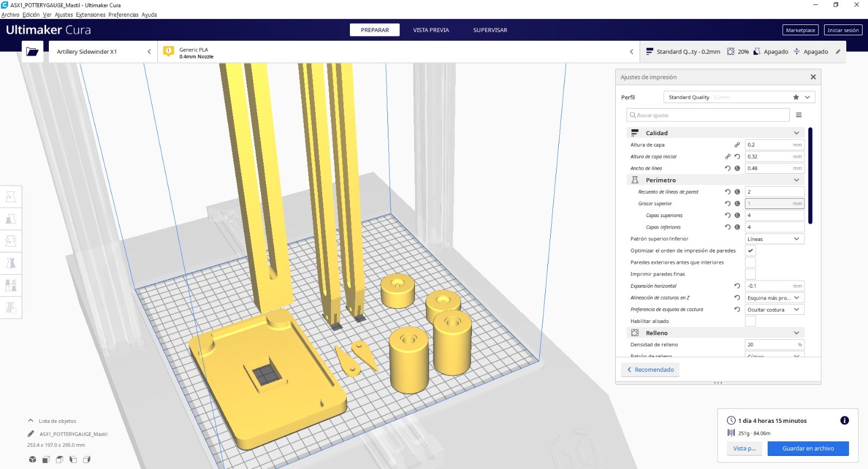Image resolution: width=868 pixels, height=469 pixels.
Task: Select the Move tool in the left toolbar
Action: (x=11, y=197)
